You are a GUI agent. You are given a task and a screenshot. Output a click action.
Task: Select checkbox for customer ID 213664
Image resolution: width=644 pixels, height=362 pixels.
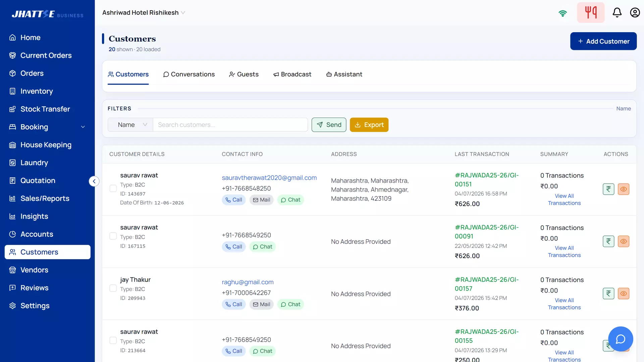click(x=113, y=341)
